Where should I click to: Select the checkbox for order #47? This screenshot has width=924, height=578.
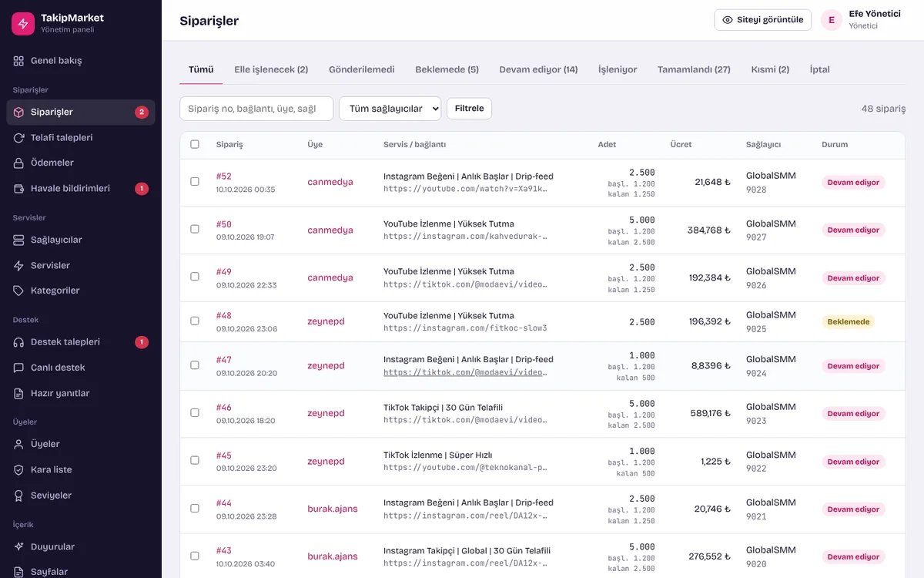(x=195, y=365)
